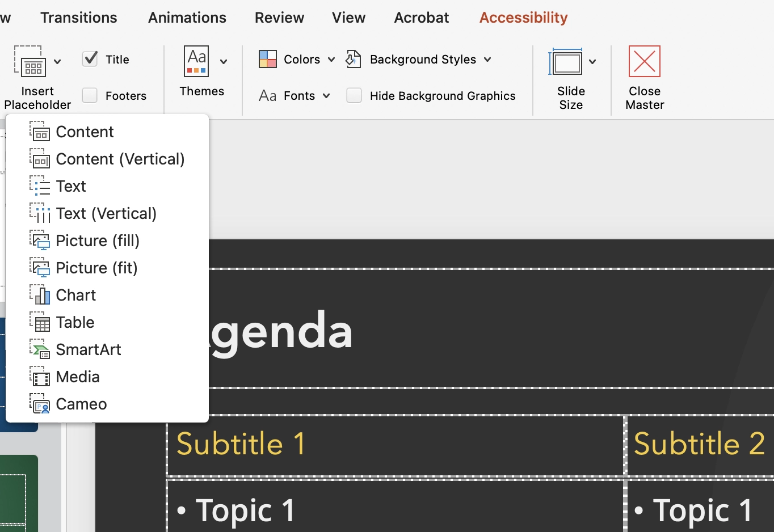Click the Background Styles icon

click(x=354, y=59)
